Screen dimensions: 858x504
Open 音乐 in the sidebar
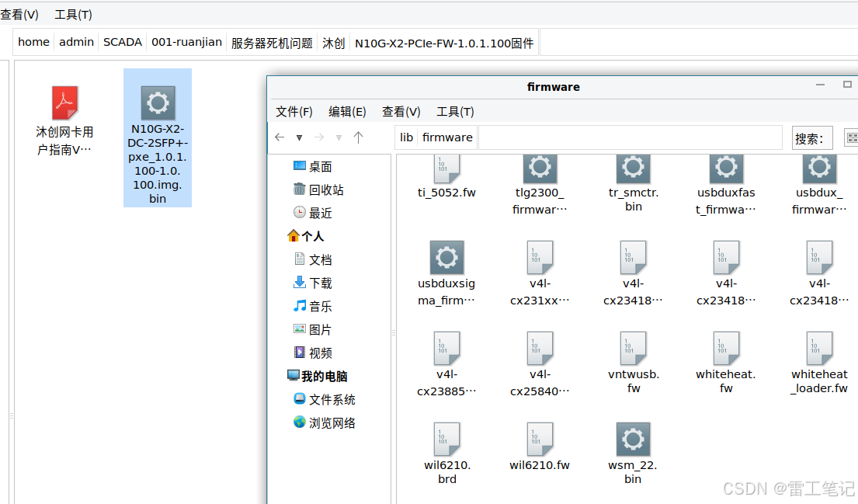312,307
